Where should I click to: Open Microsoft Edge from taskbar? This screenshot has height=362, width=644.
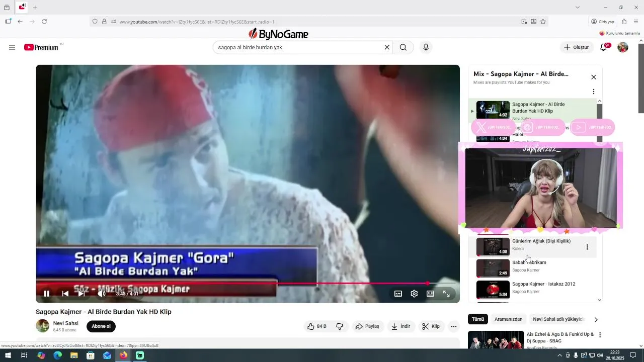57,355
